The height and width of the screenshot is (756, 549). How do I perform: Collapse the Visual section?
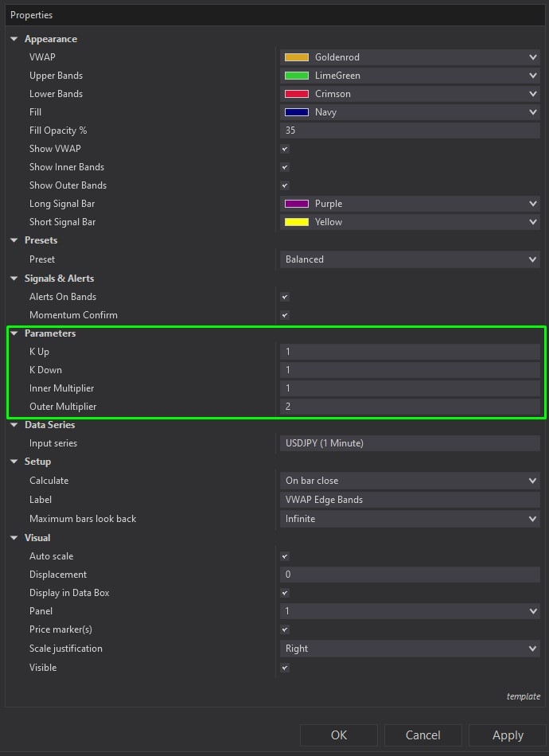(x=14, y=538)
